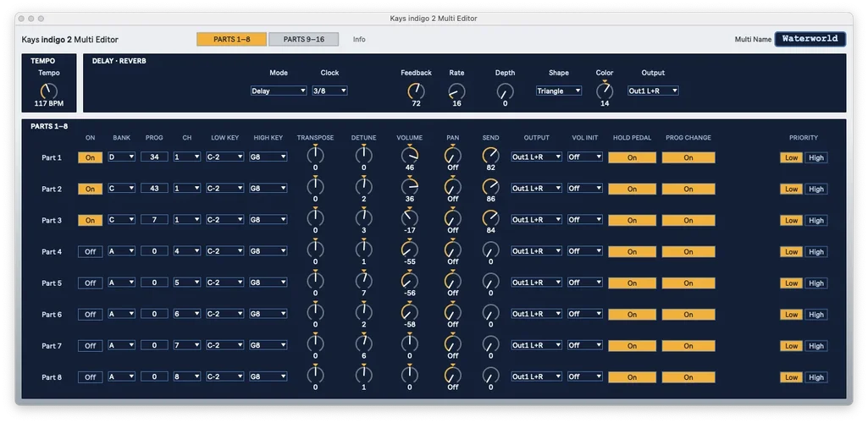Set Part 1 Priority to High
This screenshot has height=423, width=868.
pyautogui.click(x=816, y=157)
